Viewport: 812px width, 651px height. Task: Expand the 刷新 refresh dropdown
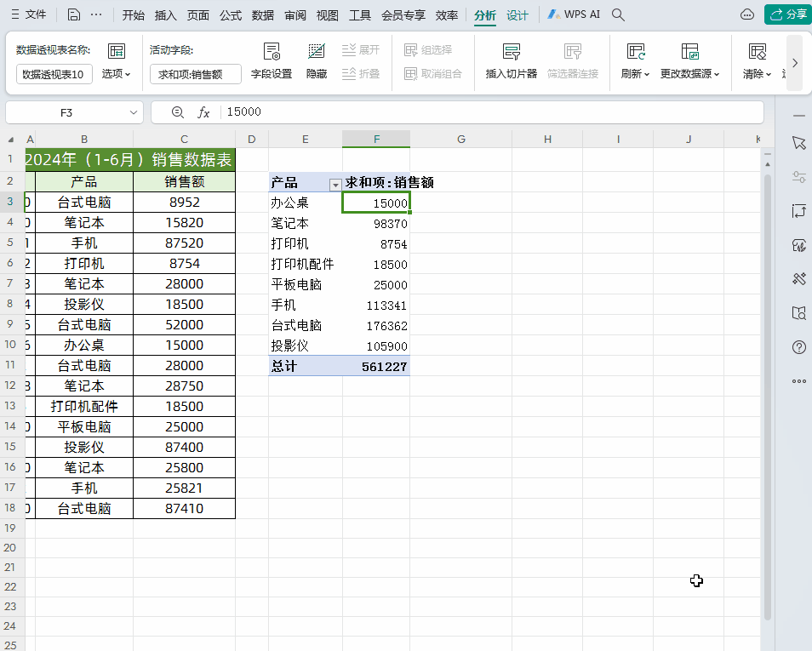pos(636,73)
